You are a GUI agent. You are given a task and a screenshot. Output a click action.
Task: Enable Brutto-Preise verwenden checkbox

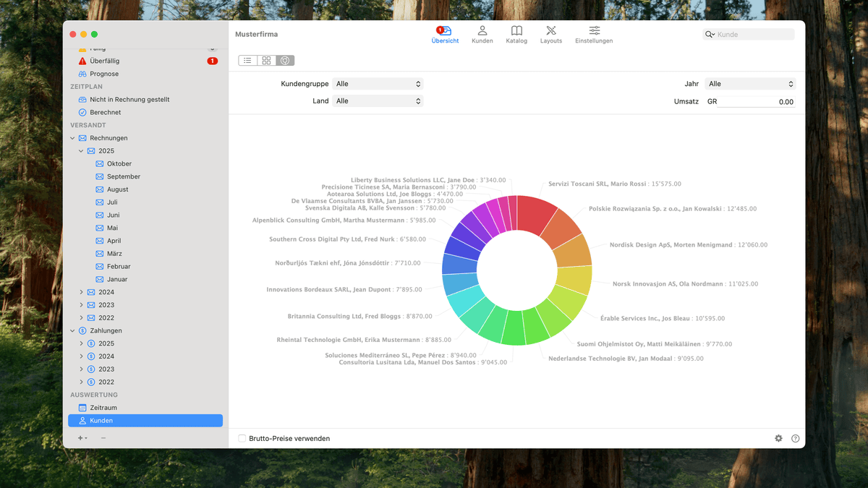(x=242, y=438)
